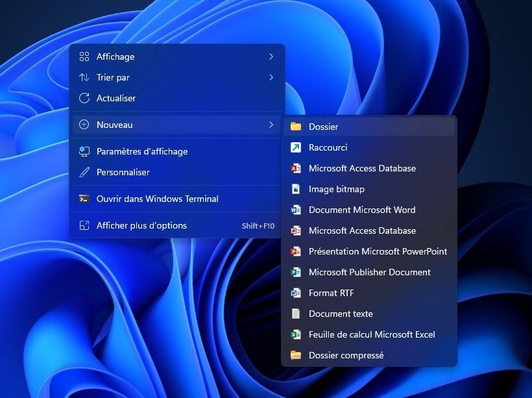Click the Paramètres d'affichage monitor icon
This screenshot has height=398, width=532.
[84, 151]
